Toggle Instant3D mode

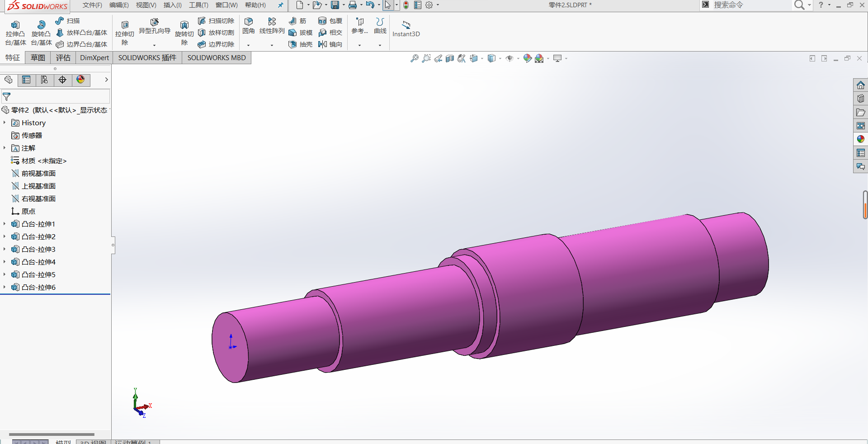point(406,28)
